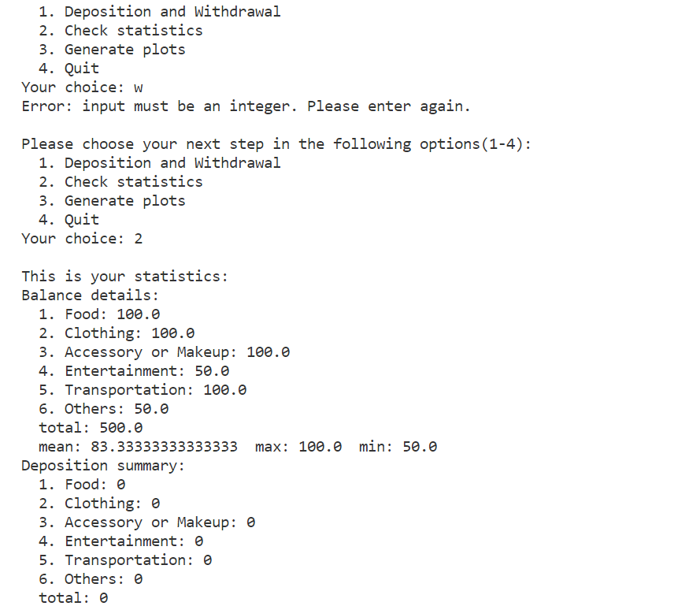Click the 'Food: 100.0' balance line
The width and height of the screenshot is (700, 606).
[99, 314]
